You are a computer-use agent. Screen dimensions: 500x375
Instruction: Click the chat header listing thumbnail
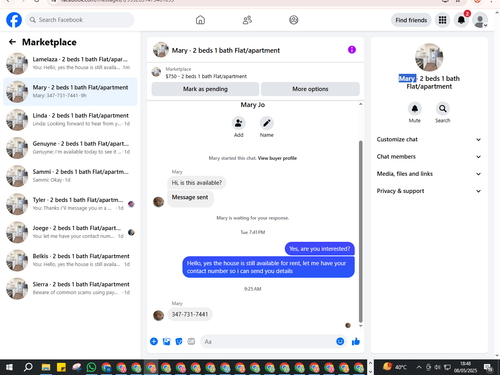pyautogui.click(x=161, y=50)
